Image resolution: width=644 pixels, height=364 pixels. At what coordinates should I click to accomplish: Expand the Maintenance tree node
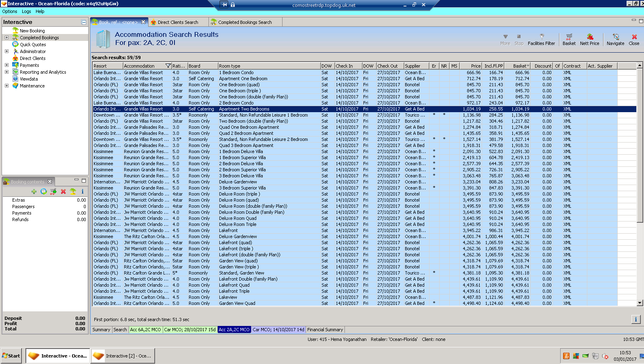click(6, 86)
